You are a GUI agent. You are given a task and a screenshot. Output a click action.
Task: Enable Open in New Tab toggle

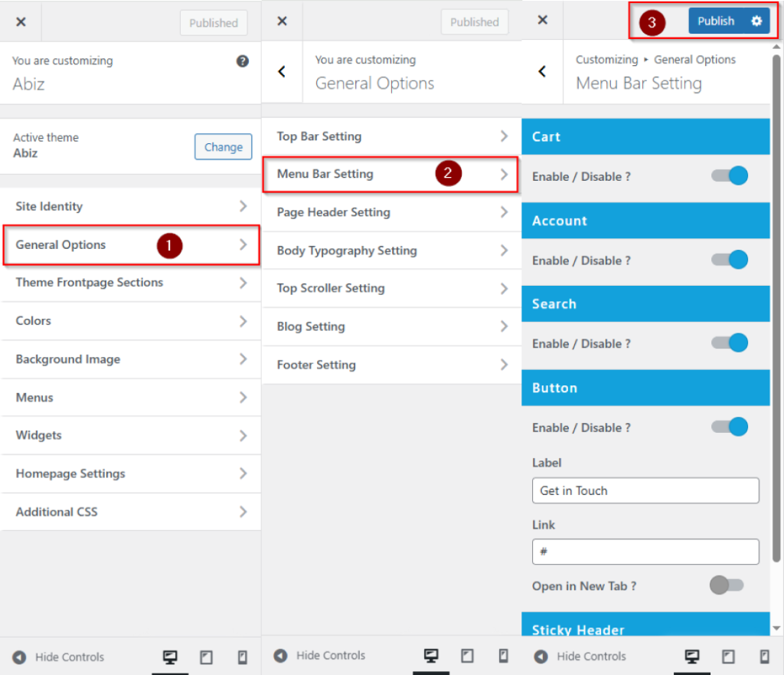click(x=727, y=586)
